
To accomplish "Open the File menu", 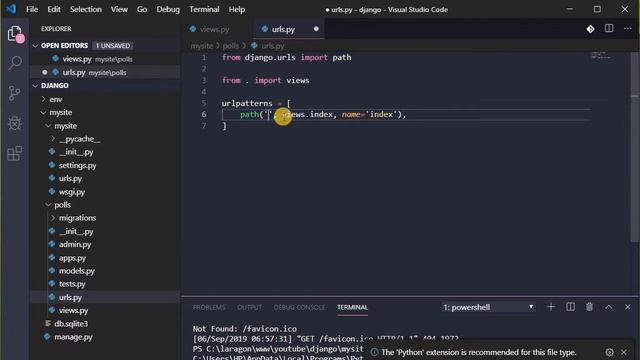I will click(x=32, y=9).
